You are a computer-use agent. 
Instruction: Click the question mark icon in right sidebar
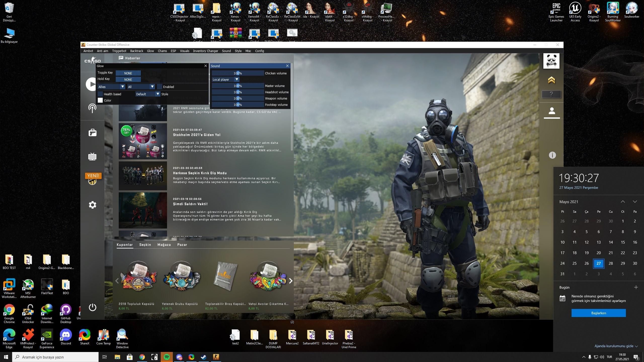[551, 94]
